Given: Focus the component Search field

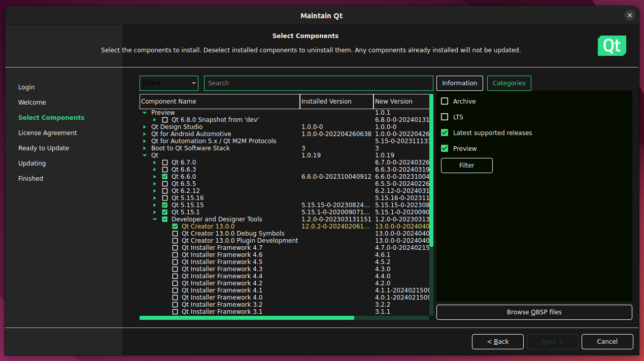Looking at the screenshot, I should pos(319,83).
